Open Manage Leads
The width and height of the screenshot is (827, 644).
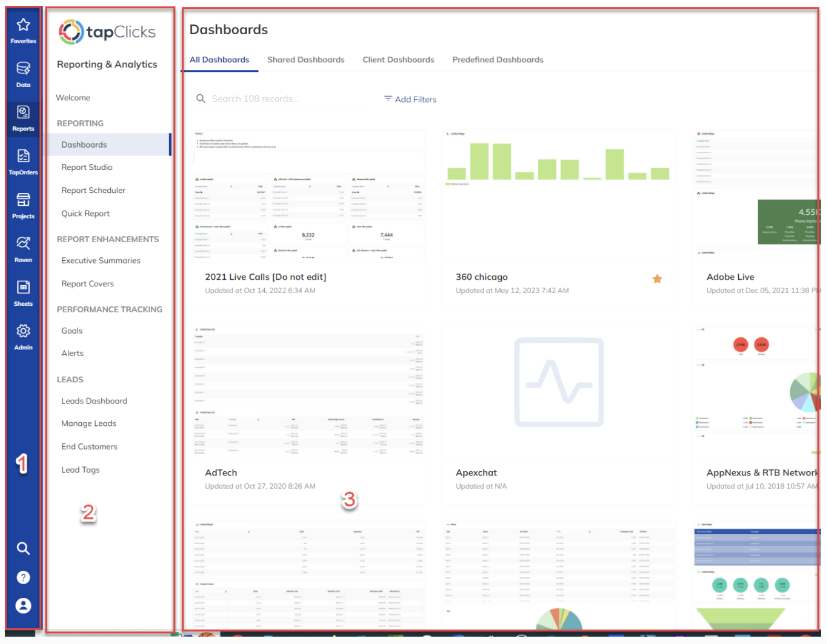click(x=88, y=423)
